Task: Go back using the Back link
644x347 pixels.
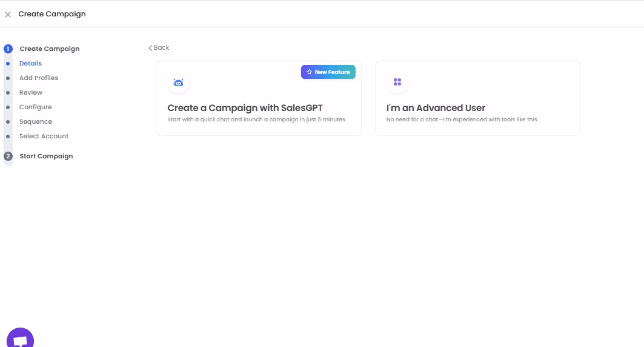Action: click(159, 48)
